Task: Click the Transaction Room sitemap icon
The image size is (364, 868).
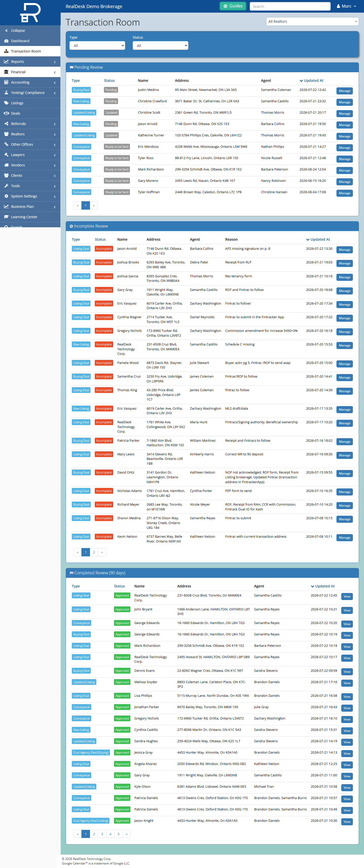Action: coord(6,51)
